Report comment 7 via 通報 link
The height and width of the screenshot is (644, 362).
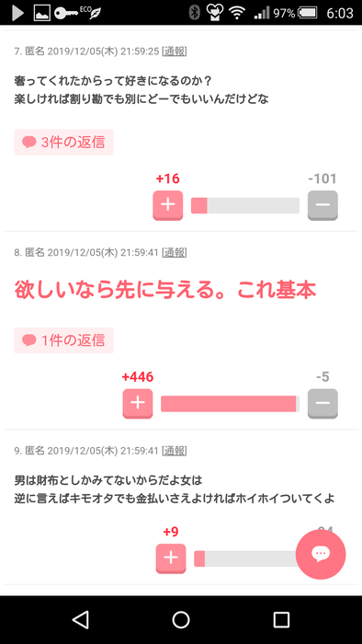175,52
